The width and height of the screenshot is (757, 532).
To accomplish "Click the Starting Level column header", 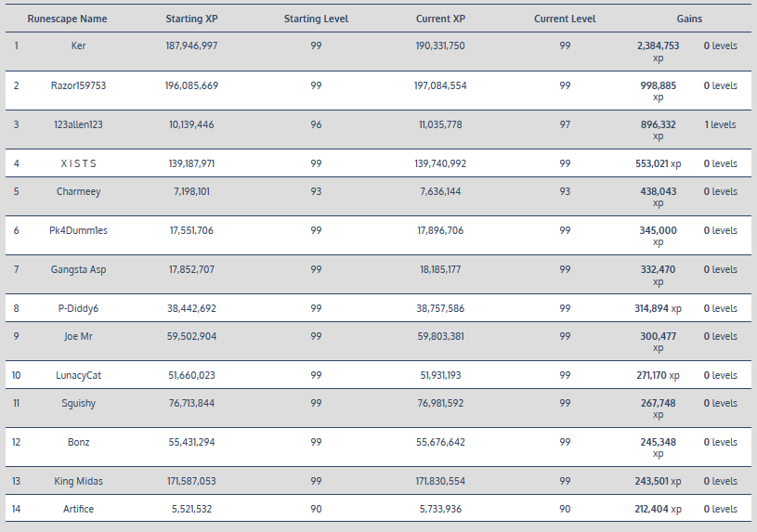I will tap(316, 19).
